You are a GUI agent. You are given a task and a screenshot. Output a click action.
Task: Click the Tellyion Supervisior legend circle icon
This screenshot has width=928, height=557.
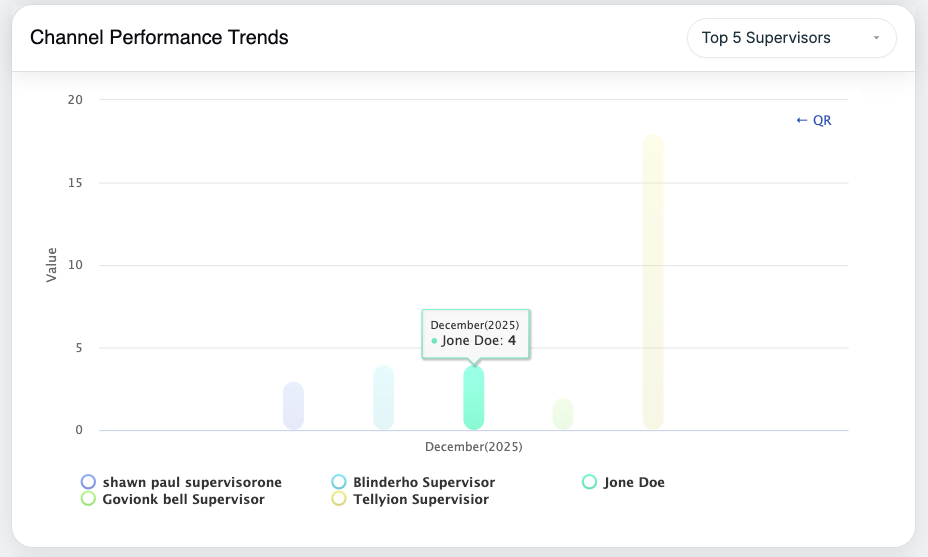[x=339, y=499]
